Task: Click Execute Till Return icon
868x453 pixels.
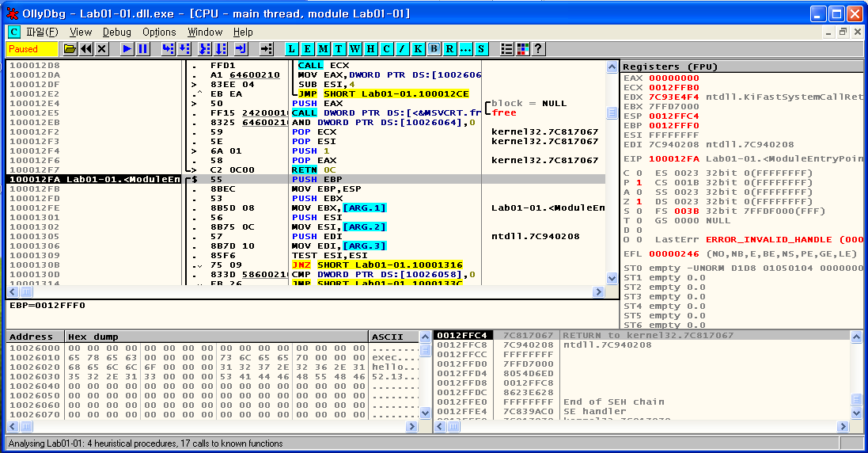Action: point(241,49)
